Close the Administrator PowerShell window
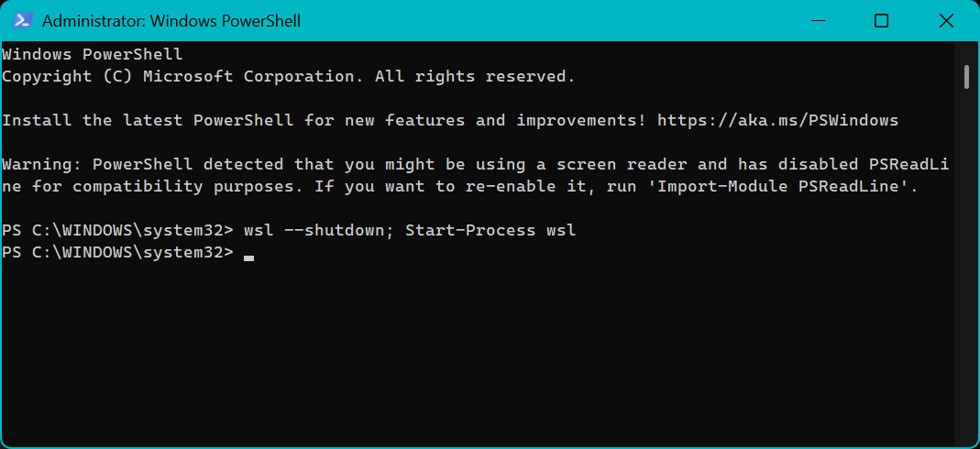This screenshot has height=449, width=980. [947, 20]
